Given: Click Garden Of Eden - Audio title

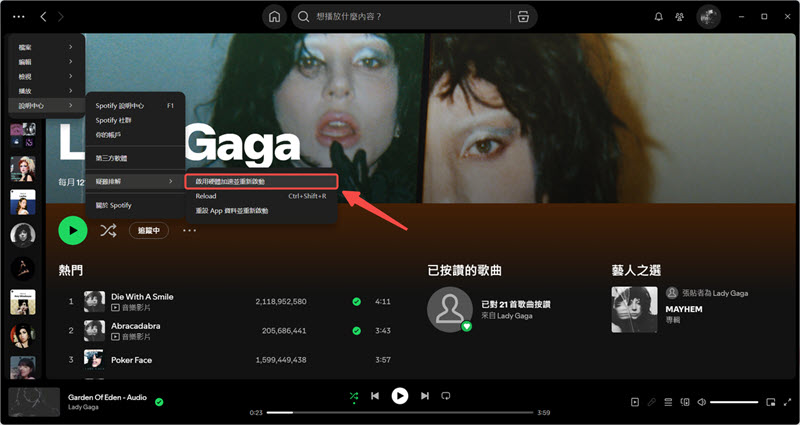Looking at the screenshot, I should [107, 397].
